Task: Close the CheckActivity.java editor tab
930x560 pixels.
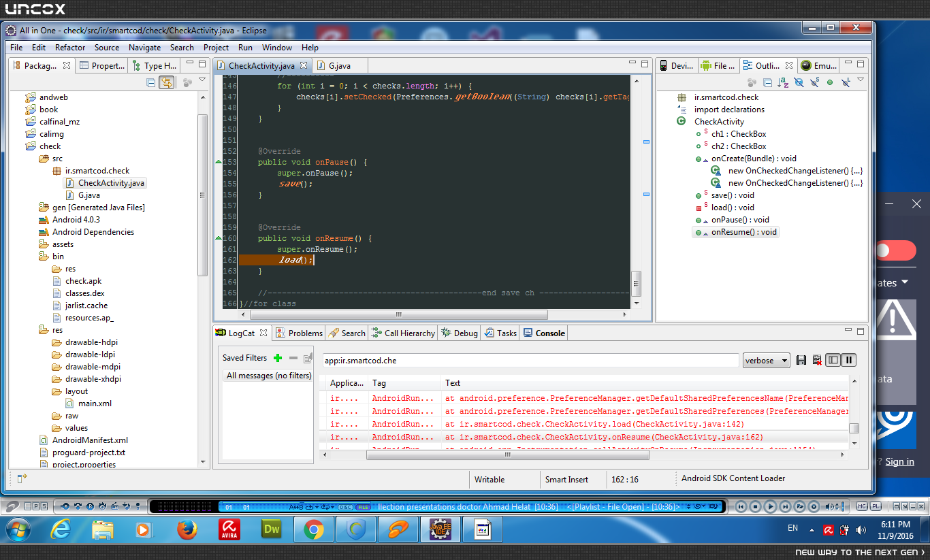Action: [304, 66]
